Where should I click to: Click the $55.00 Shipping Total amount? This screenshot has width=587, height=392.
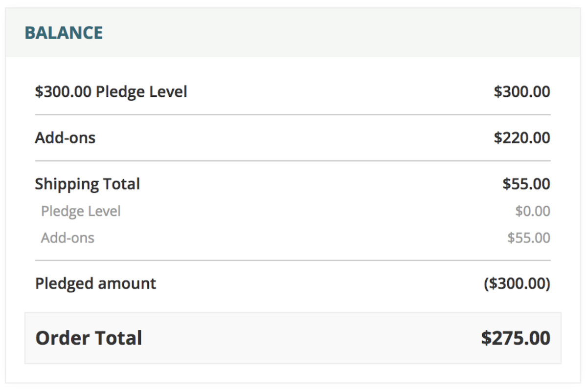click(x=526, y=184)
